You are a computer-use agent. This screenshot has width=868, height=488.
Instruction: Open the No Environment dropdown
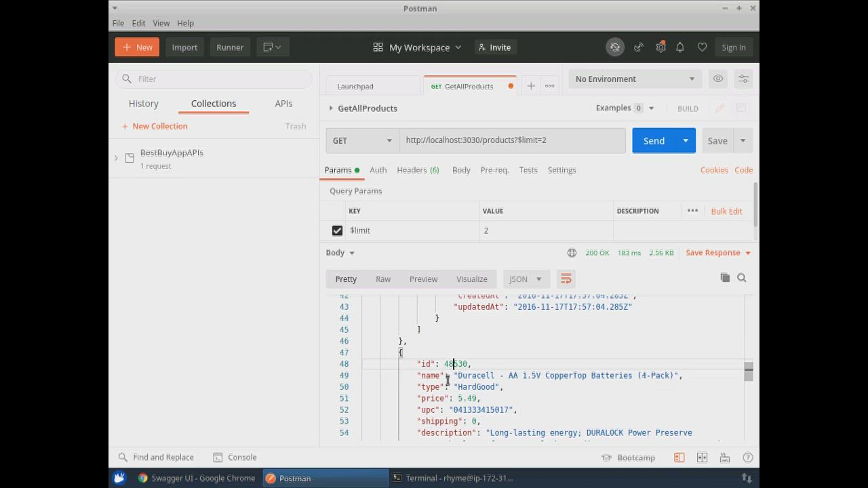(635, 79)
